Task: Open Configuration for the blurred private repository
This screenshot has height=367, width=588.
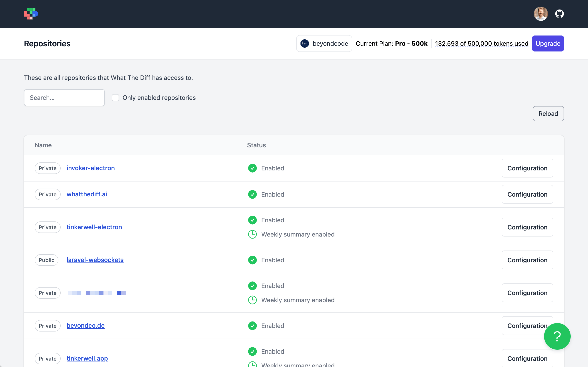Action: point(527,293)
